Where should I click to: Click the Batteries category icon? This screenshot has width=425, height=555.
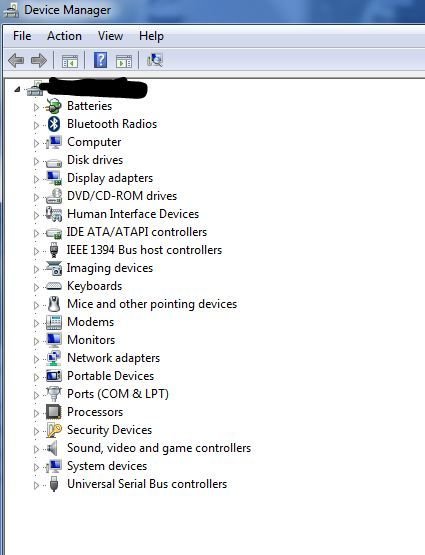pos(54,106)
